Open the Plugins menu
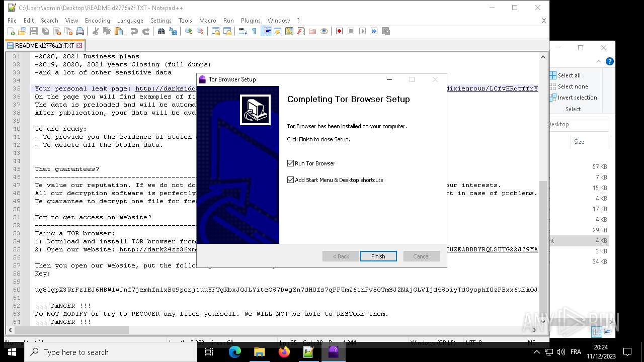644x362 pixels. [251, 21]
